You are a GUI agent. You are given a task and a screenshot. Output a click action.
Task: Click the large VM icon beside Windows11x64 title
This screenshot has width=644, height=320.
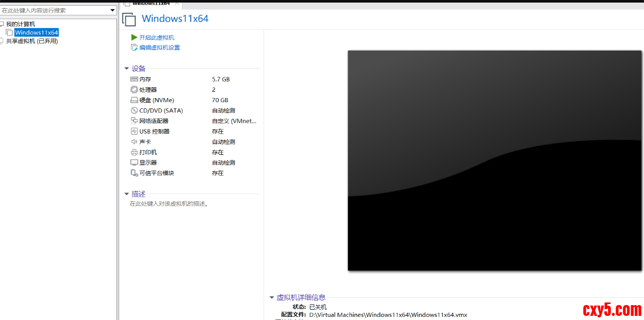pos(129,20)
